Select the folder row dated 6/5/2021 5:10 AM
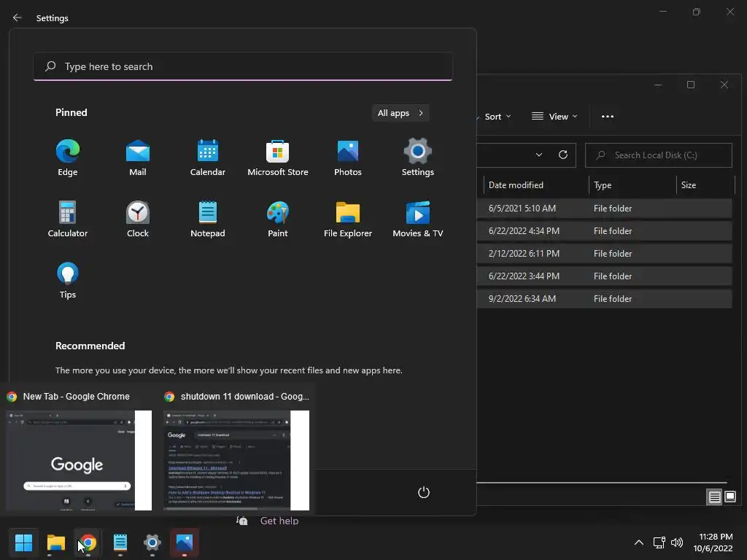This screenshot has width=747, height=560. (604, 209)
